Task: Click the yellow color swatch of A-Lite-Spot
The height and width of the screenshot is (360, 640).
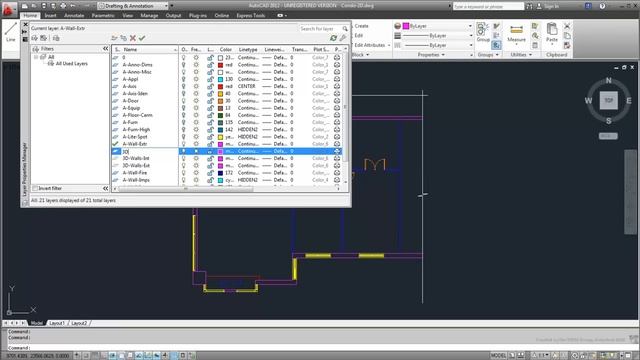Action: click(x=220, y=137)
